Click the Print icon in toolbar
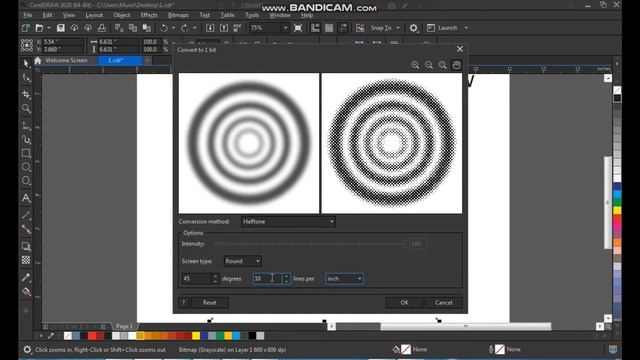This screenshot has height=360, width=640. click(x=102, y=28)
